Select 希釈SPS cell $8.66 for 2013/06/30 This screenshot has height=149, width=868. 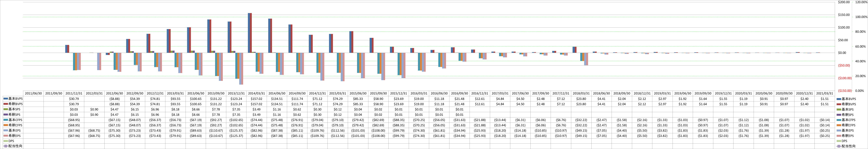pyautogui.click(x=196, y=115)
